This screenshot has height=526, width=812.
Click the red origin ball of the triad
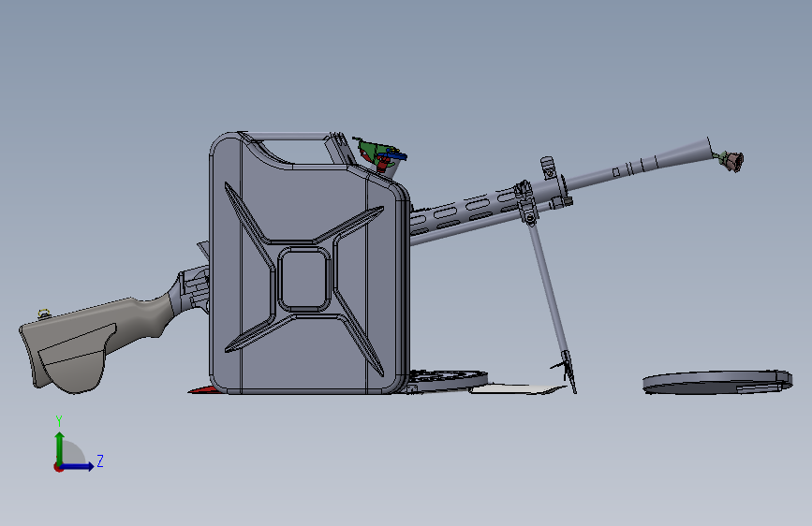click(58, 467)
